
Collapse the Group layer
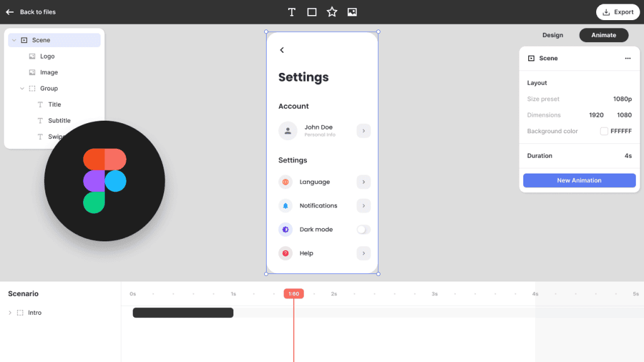point(22,89)
